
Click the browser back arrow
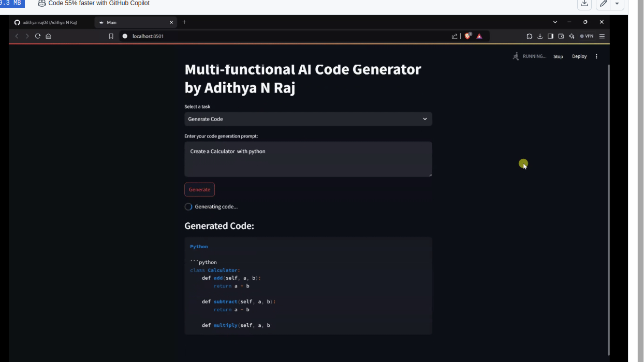pyautogui.click(x=17, y=36)
